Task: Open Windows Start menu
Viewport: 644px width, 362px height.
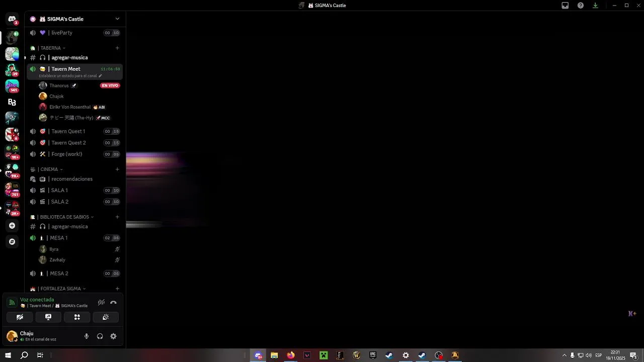Action: [8, 355]
